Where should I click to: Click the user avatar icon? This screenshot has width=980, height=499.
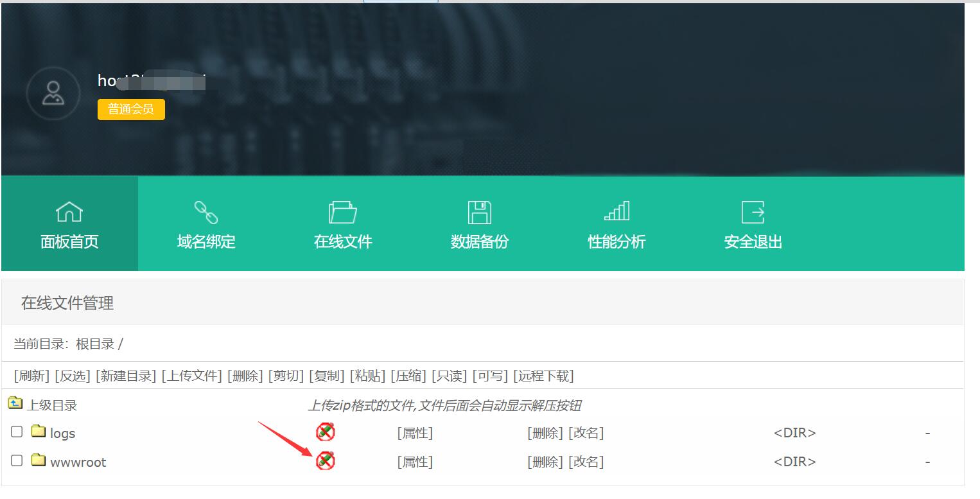click(53, 93)
